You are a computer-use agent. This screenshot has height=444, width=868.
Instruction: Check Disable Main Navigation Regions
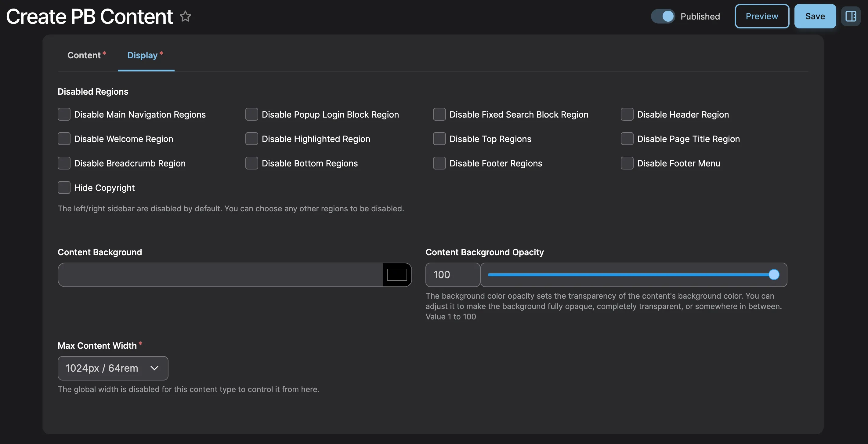64,114
